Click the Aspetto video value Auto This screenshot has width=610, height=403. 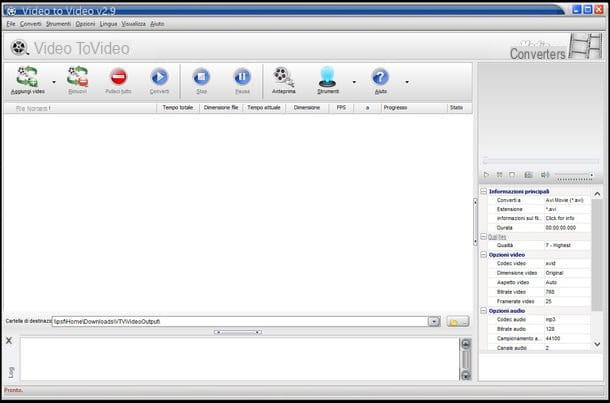point(551,282)
